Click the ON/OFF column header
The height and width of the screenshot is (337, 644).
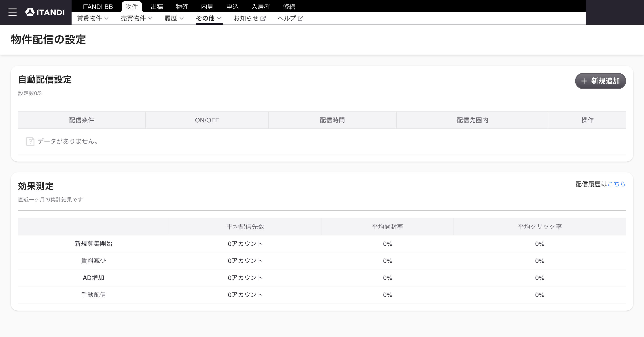point(207,120)
